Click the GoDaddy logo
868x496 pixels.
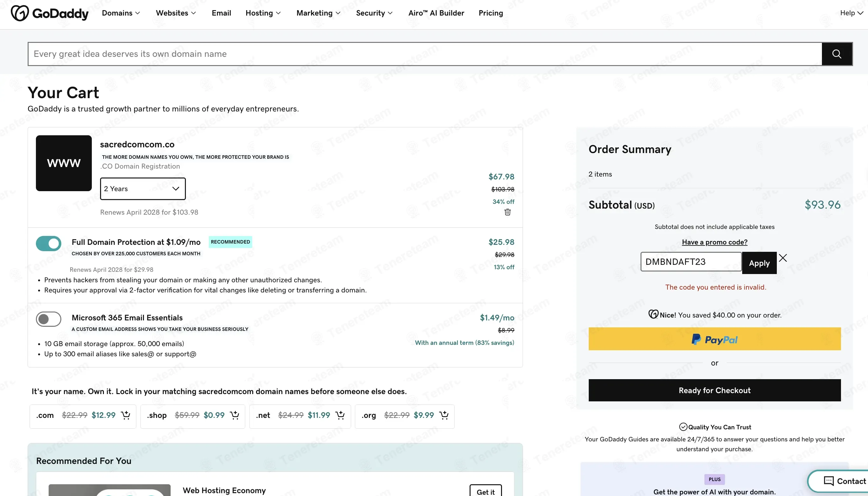50,13
